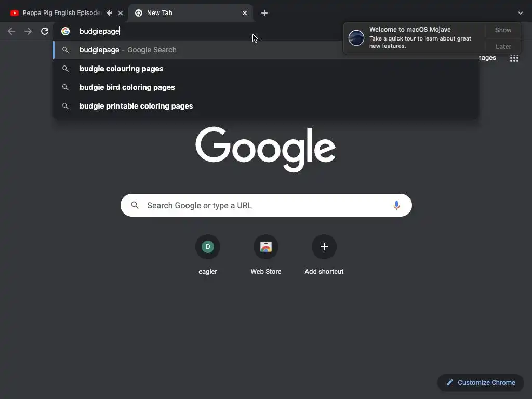
Task: Click the YouTube favicon on the Peppa Pig tab
Action: tap(14, 13)
